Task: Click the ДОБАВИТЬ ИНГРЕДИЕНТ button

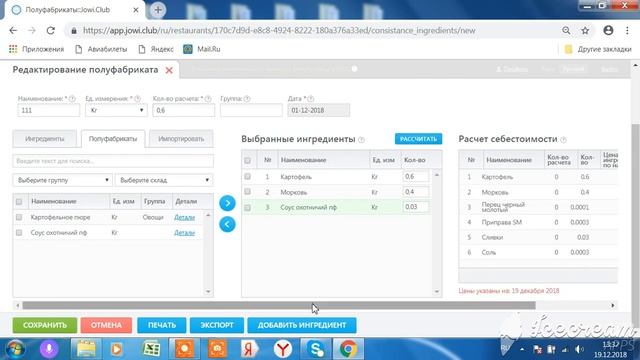Action: tap(302, 325)
